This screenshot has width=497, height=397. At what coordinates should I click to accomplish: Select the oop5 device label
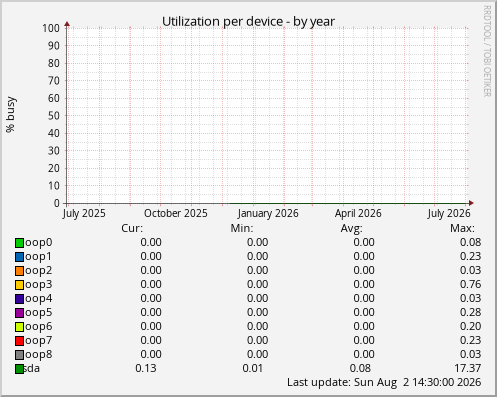38,313
